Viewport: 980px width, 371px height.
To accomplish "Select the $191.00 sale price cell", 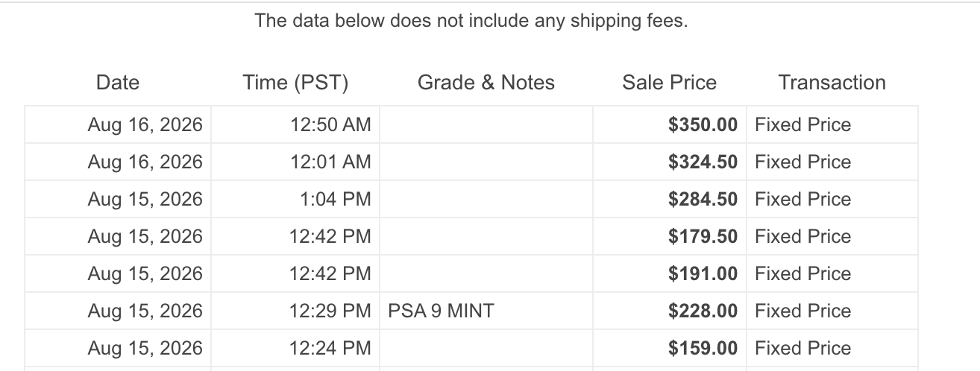I will [670, 273].
